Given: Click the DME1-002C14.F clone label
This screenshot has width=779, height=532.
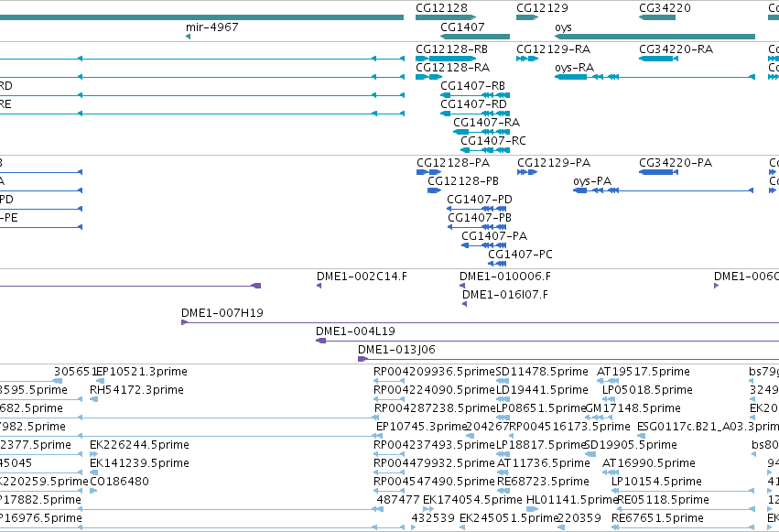Looking at the screenshot, I should click(362, 277).
